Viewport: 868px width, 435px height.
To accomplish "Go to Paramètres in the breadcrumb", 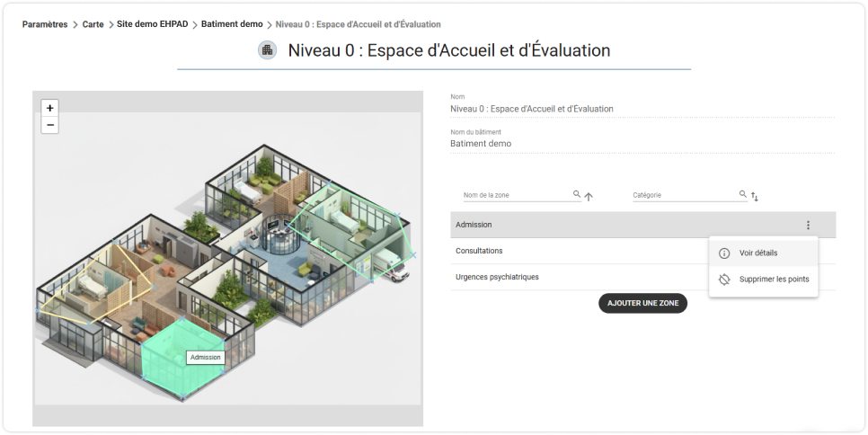I will click(x=45, y=24).
